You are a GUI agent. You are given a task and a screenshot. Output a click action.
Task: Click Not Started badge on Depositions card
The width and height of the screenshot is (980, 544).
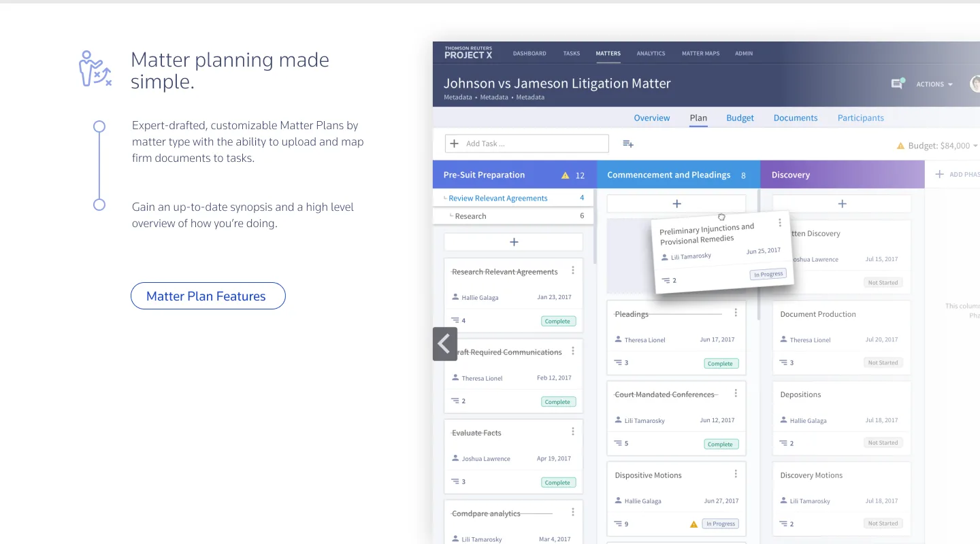(883, 443)
